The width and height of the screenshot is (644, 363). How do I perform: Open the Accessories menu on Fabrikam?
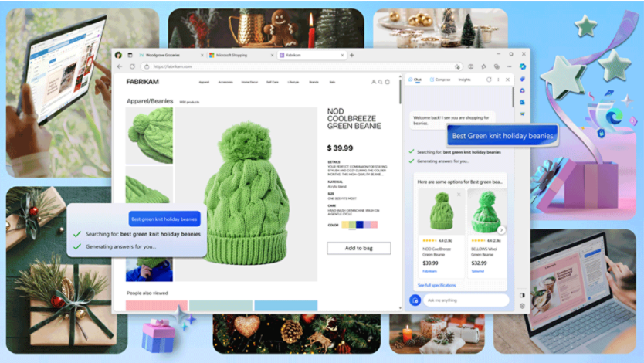(225, 82)
